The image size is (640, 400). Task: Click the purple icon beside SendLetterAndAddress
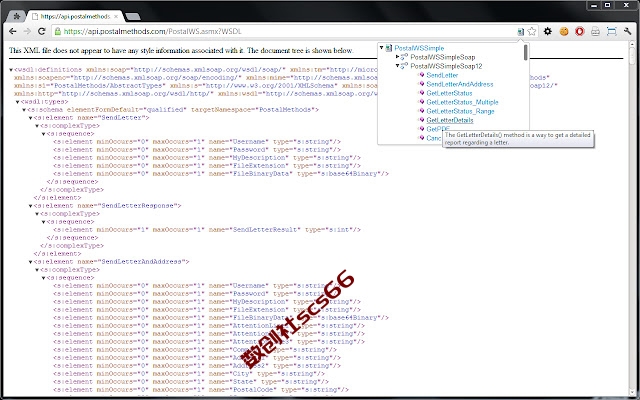coord(422,84)
